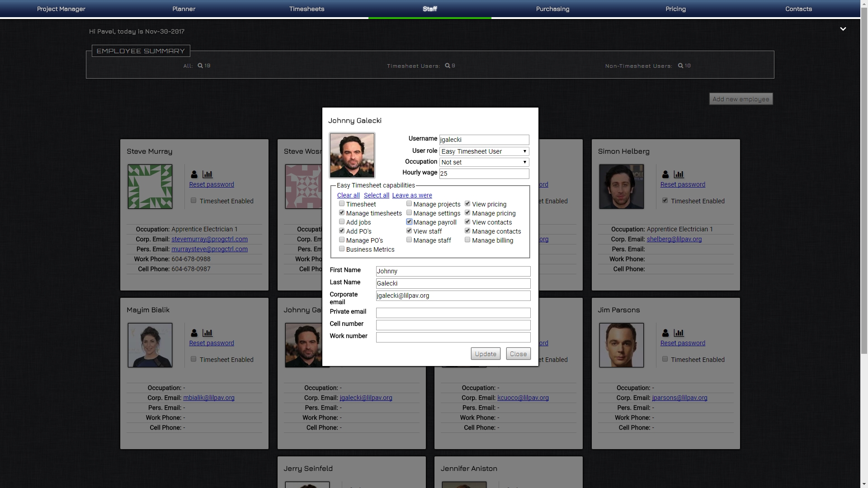Focus the Username input field
This screenshot has height=488, width=868.
[484, 140]
